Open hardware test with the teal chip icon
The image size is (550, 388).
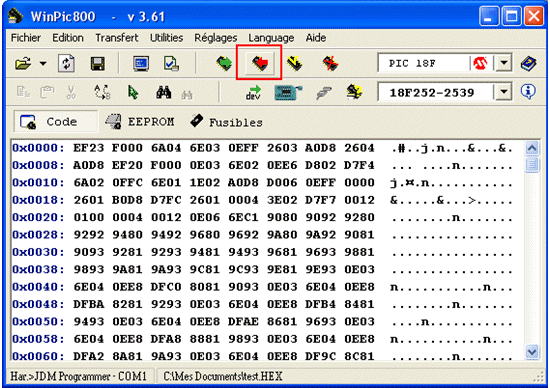click(288, 93)
